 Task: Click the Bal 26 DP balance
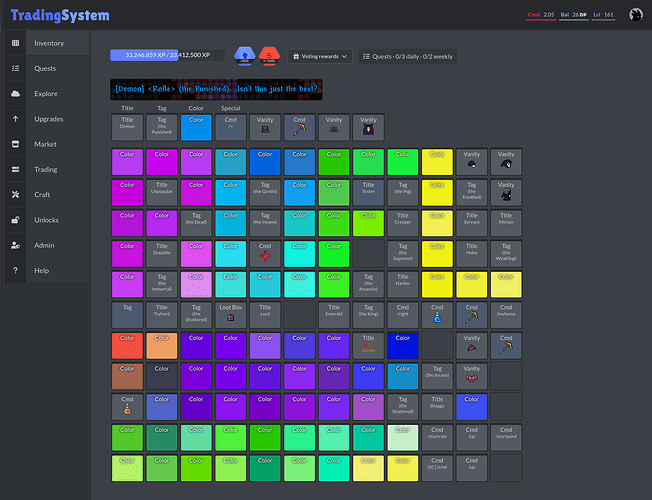[573, 15]
